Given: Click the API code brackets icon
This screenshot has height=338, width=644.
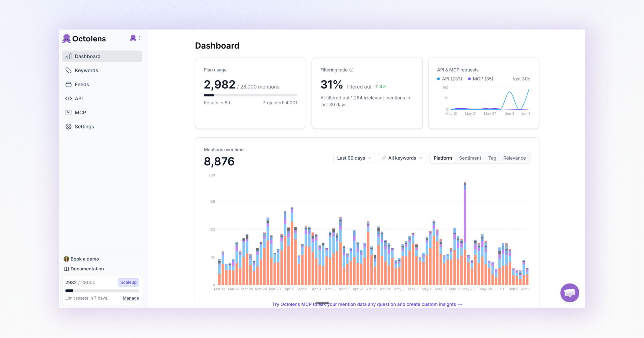Looking at the screenshot, I should click(x=68, y=98).
